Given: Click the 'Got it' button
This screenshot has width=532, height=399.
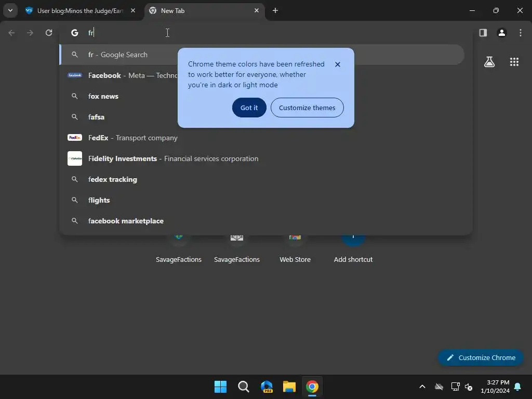Looking at the screenshot, I should tap(249, 108).
